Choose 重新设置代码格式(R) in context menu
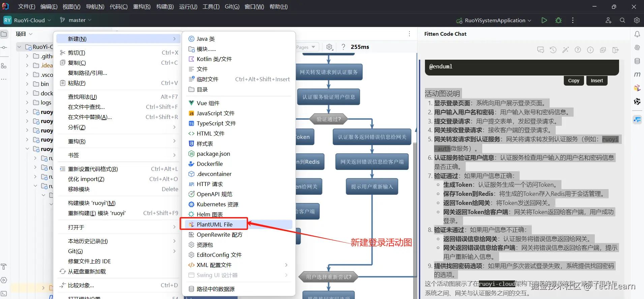This screenshot has width=644, height=299. pyautogui.click(x=118, y=169)
